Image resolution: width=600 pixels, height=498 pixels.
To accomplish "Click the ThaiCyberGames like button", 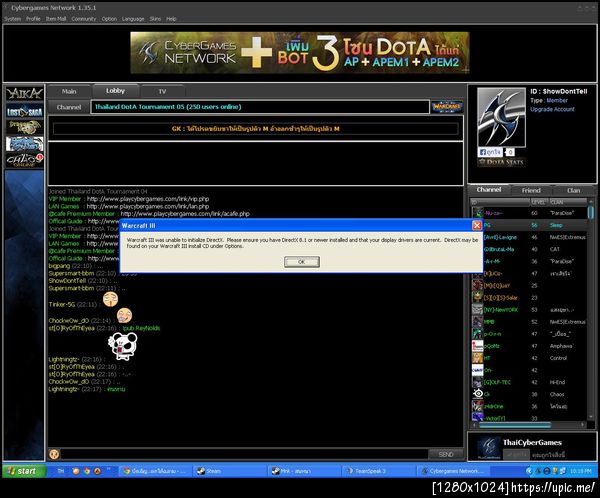I will [516, 455].
